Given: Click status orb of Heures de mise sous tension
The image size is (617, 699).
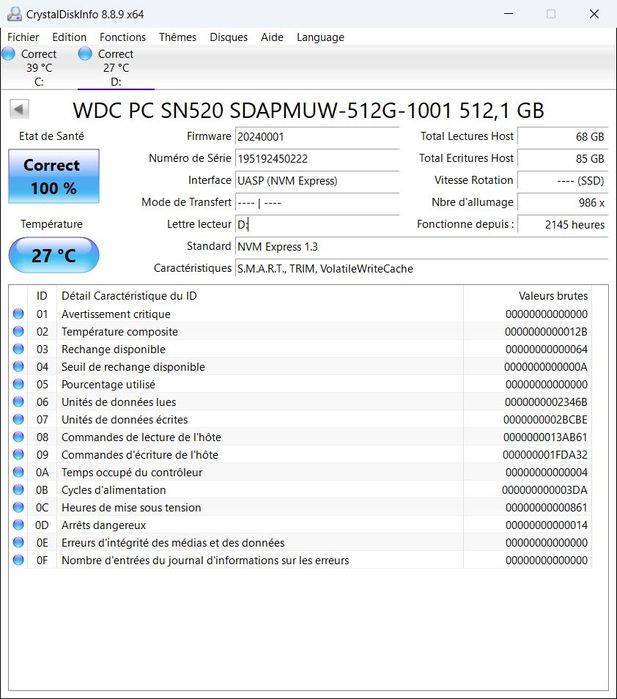Looking at the screenshot, I should tap(18, 507).
